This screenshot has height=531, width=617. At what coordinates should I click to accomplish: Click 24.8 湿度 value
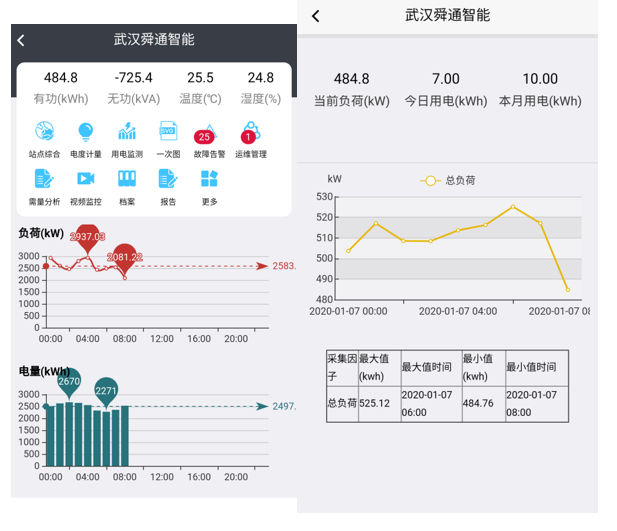pyautogui.click(x=260, y=78)
